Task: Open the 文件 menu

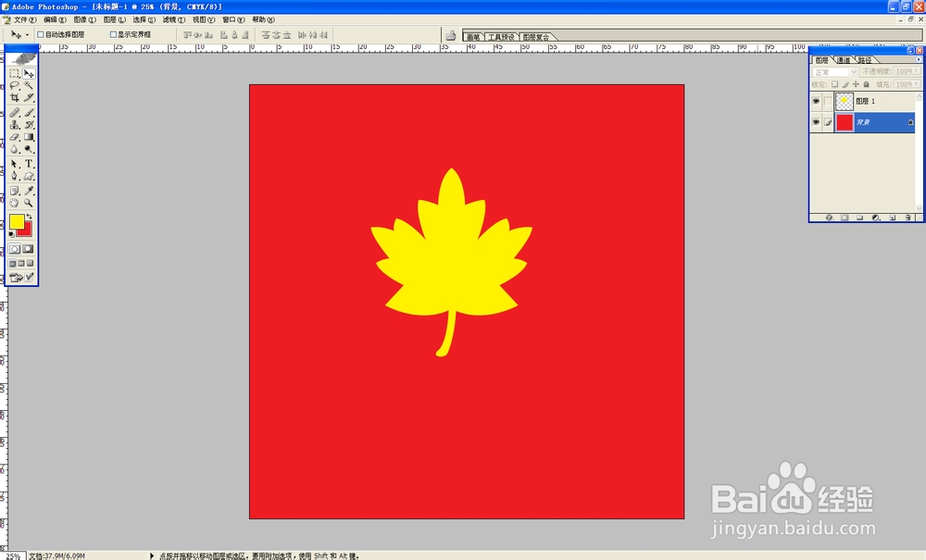Action: (x=24, y=20)
